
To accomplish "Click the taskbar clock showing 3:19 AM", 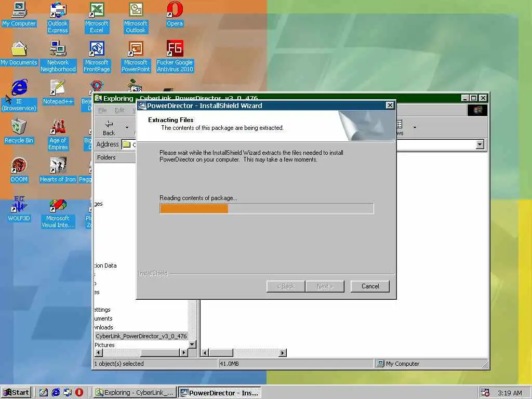I will [x=510, y=393].
